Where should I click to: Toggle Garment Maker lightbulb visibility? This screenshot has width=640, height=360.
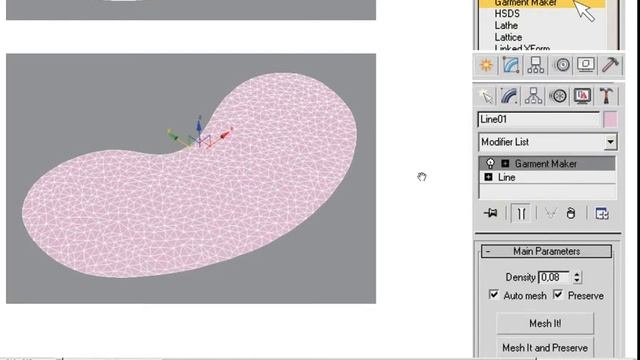pos(490,164)
